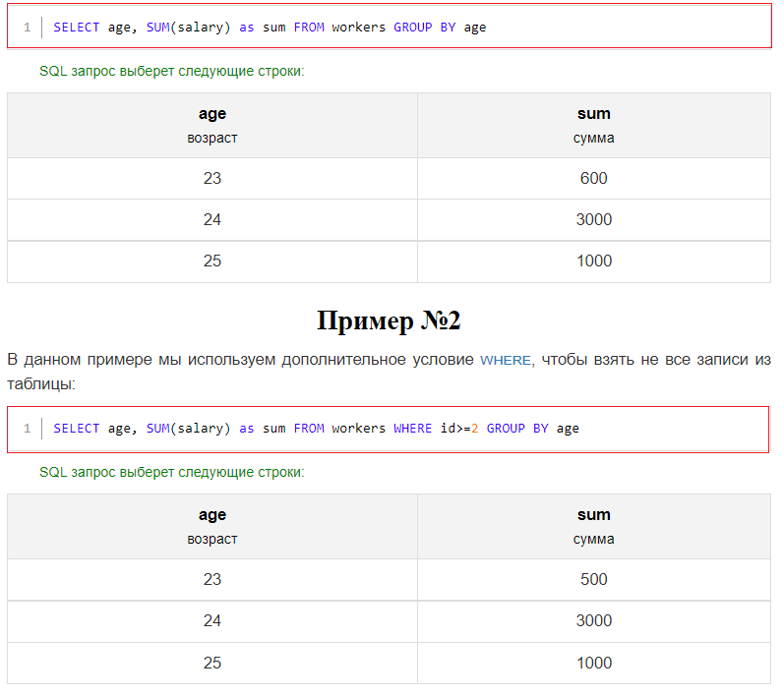Image resolution: width=784 pixels, height=697 pixels.
Task: Click the first table's sum header cell
Action: [x=594, y=126]
